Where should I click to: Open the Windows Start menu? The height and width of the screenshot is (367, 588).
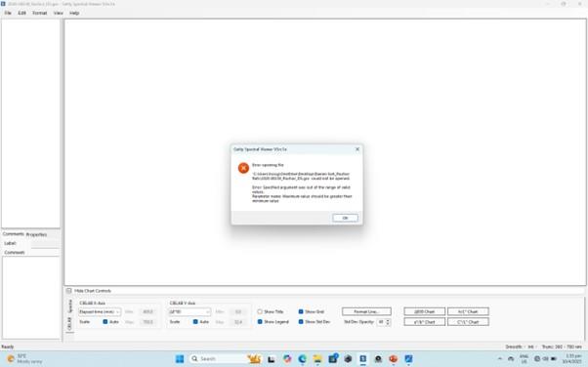click(x=180, y=359)
